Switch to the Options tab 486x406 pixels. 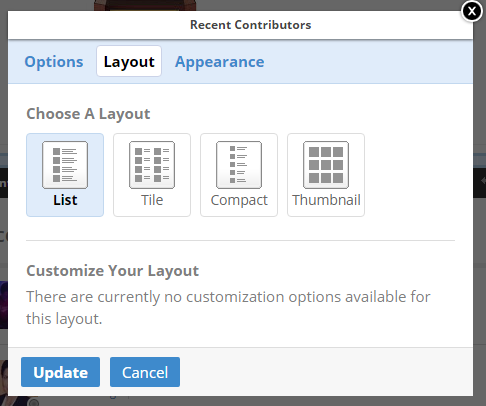(54, 62)
